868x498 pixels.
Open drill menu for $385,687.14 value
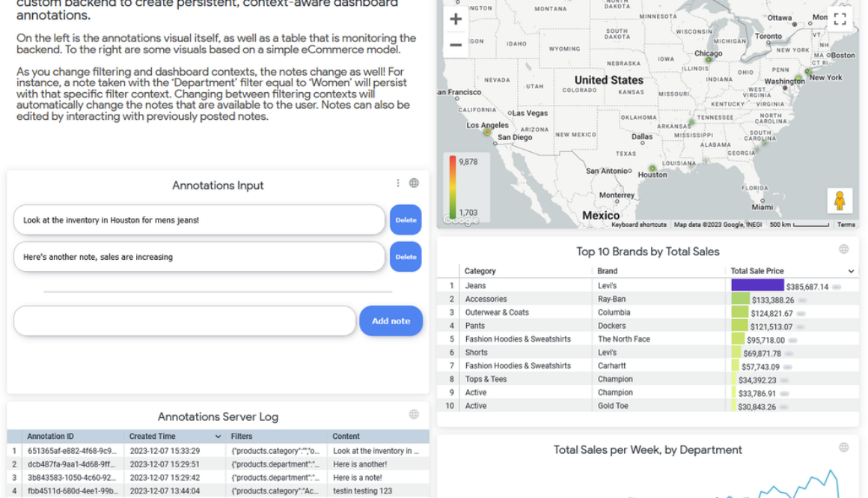tap(837, 287)
